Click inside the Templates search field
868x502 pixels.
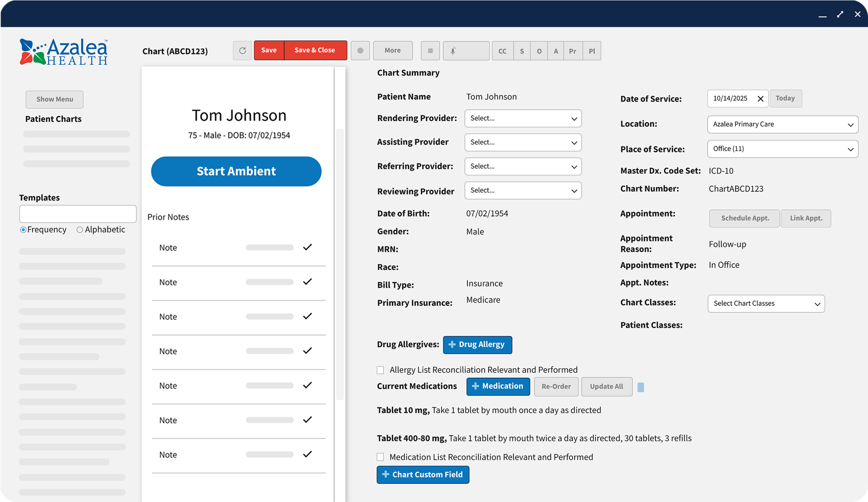pyautogui.click(x=78, y=213)
